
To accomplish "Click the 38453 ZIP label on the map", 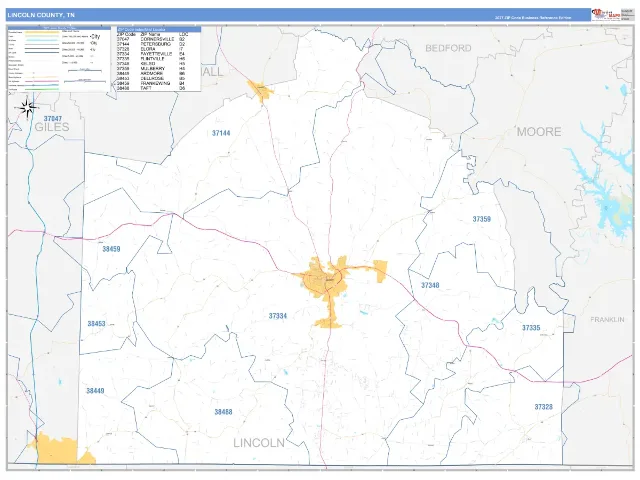I will pos(96,324).
